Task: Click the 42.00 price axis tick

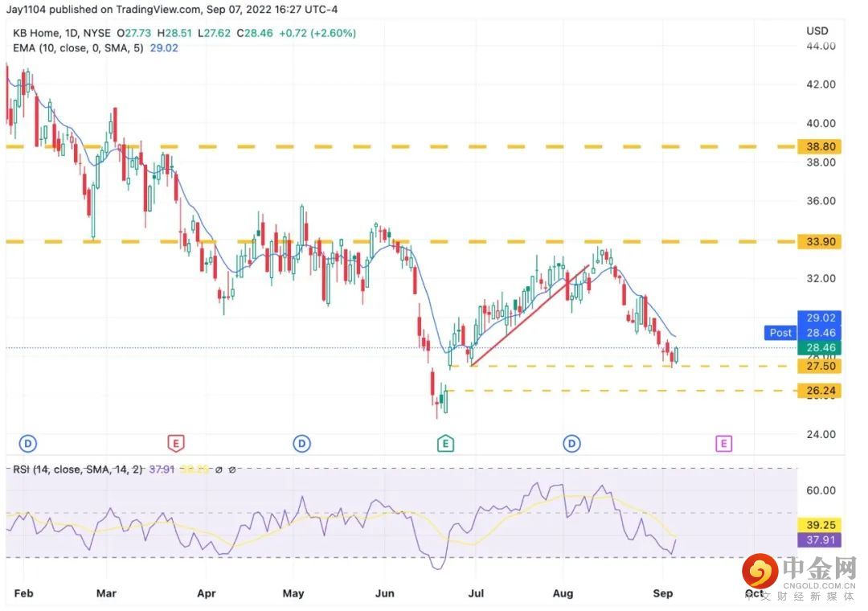Action: tap(821, 84)
